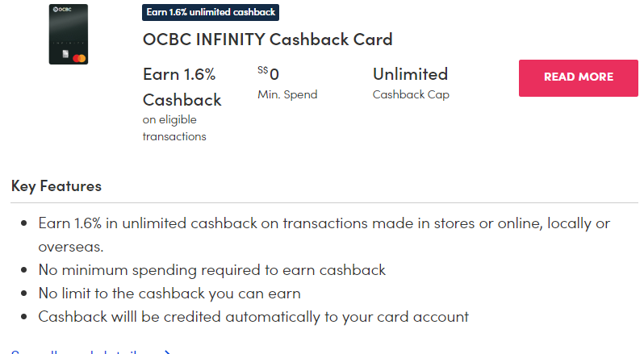Screen dimensions: 644x354
Task: Select the 'No limit to the cashback' bullet
Action: [169, 294]
